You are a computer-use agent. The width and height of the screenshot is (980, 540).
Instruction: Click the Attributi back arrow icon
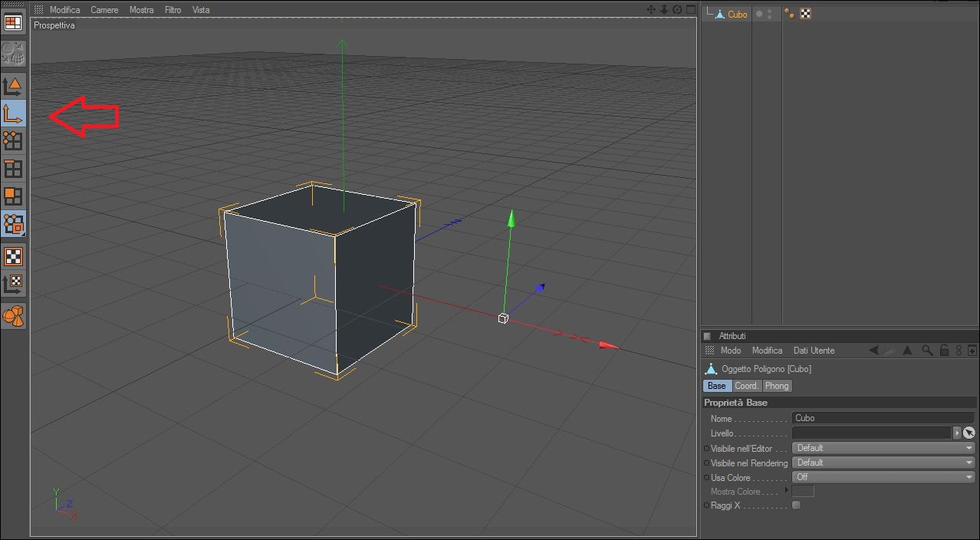[873, 351]
